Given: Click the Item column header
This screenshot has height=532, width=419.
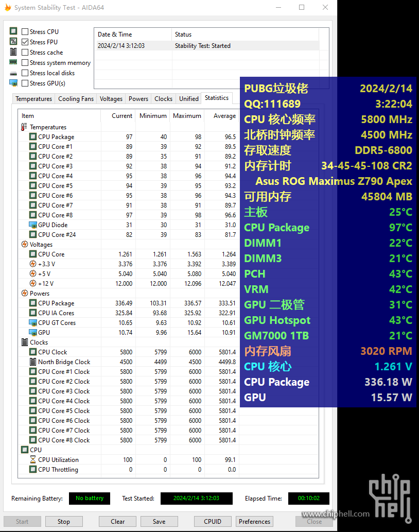Looking at the screenshot, I should (59, 116).
